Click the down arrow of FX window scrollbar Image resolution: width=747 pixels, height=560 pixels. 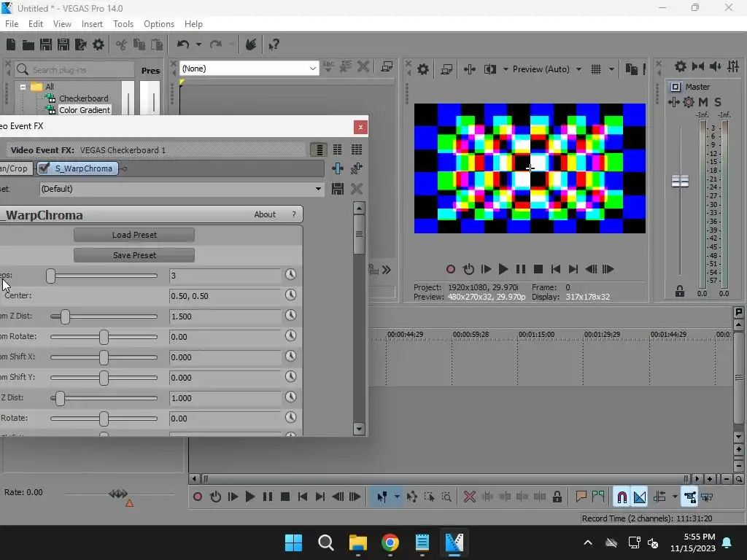[360, 429]
